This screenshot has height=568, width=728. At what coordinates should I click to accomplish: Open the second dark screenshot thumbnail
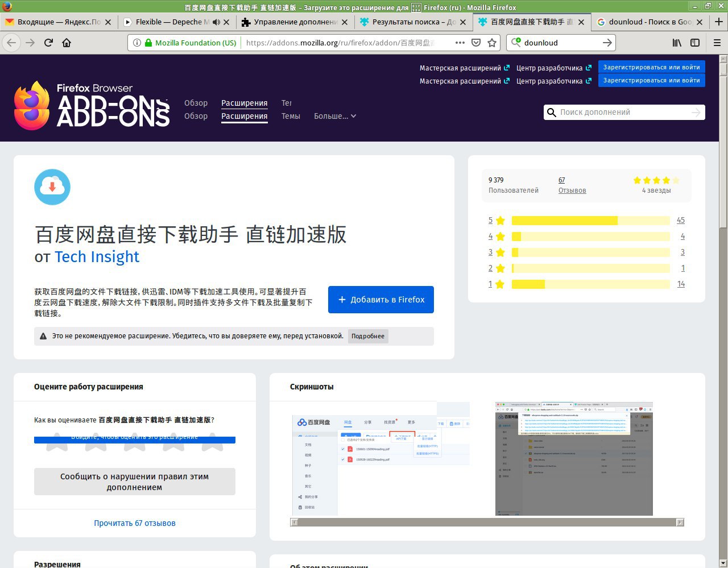coord(574,459)
